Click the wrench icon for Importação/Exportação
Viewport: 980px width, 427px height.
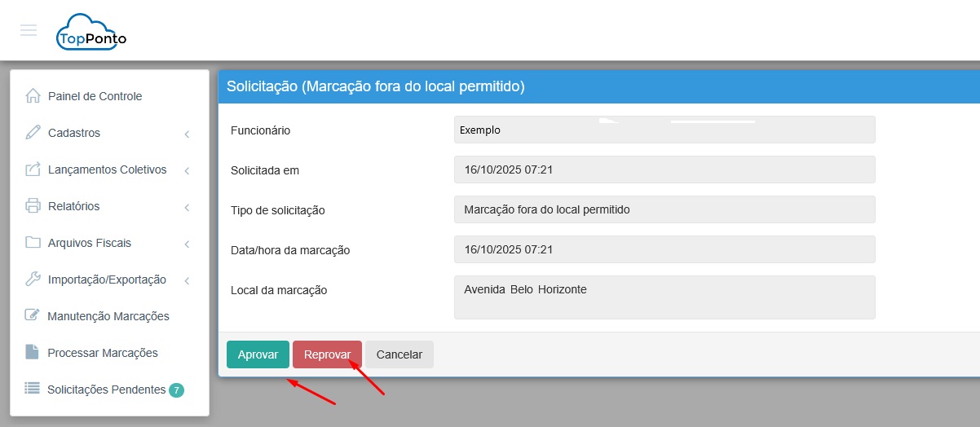tap(33, 280)
